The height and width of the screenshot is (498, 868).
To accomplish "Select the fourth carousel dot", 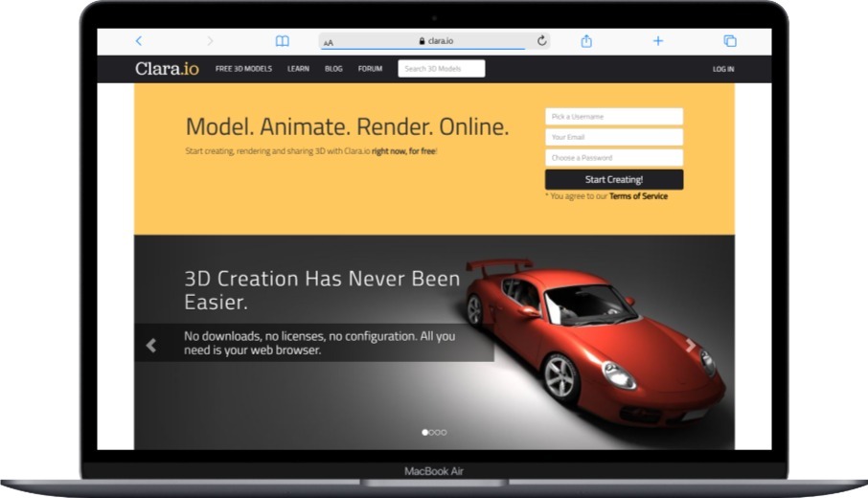I will tap(444, 432).
